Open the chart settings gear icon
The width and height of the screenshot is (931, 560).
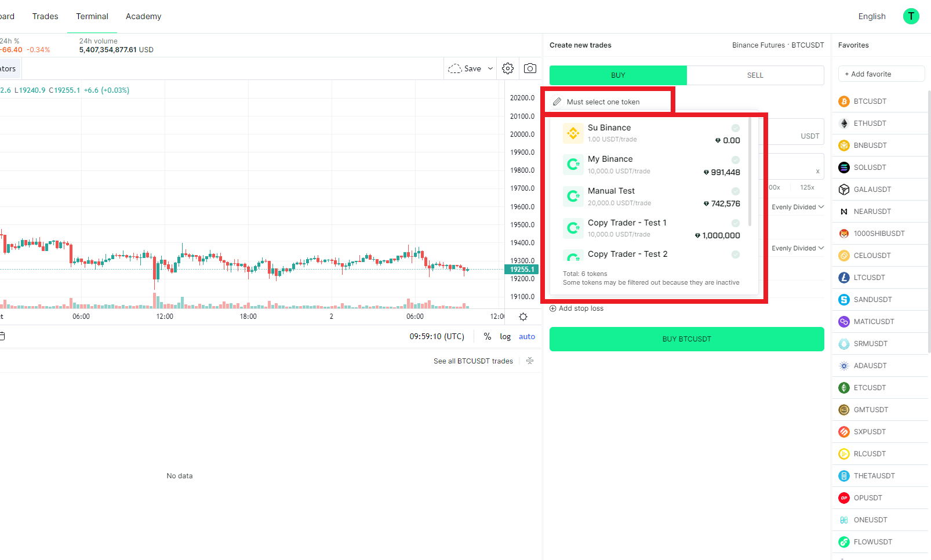tap(508, 68)
